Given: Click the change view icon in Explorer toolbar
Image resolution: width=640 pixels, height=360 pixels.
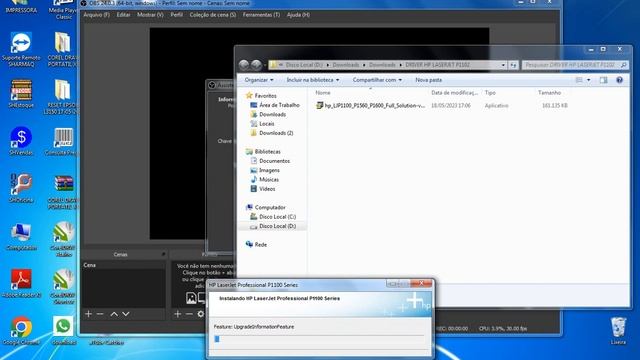Looking at the screenshot, I should 579,80.
